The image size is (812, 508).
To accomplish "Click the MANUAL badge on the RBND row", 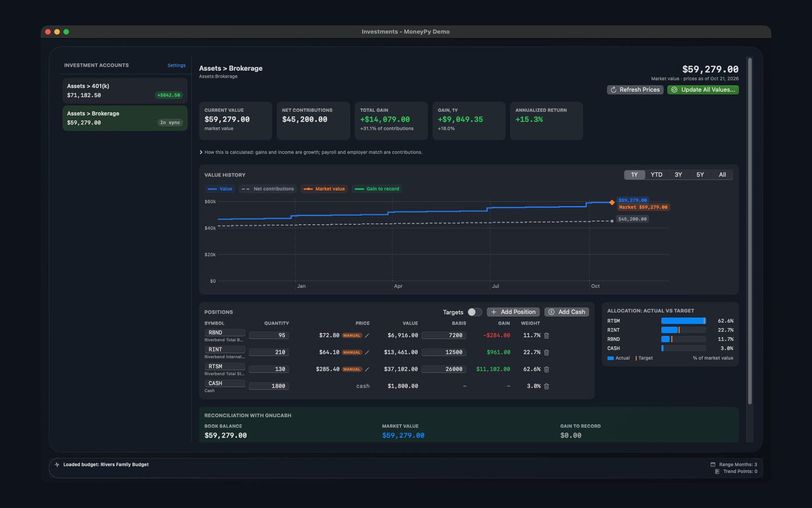I will pyautogui.click(x=352, y=335).
